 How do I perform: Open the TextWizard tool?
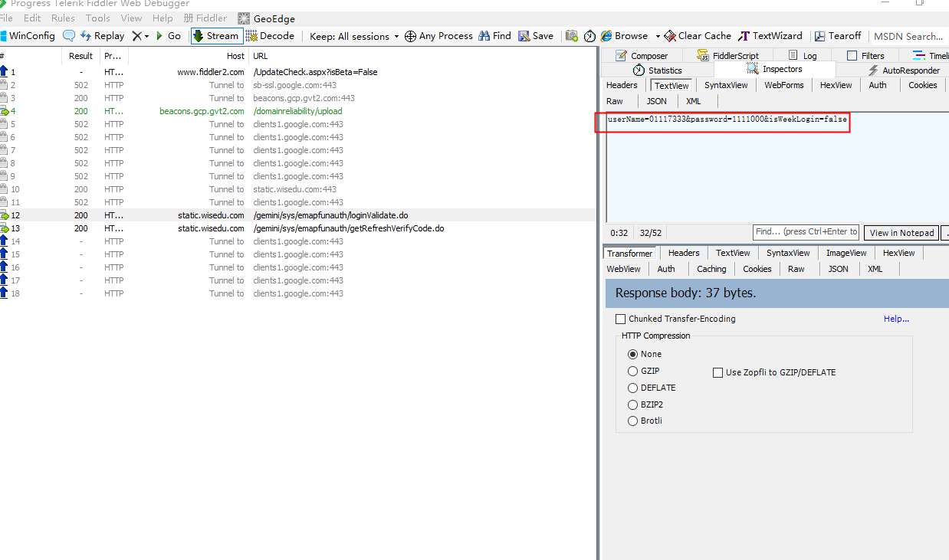point(770,36)
